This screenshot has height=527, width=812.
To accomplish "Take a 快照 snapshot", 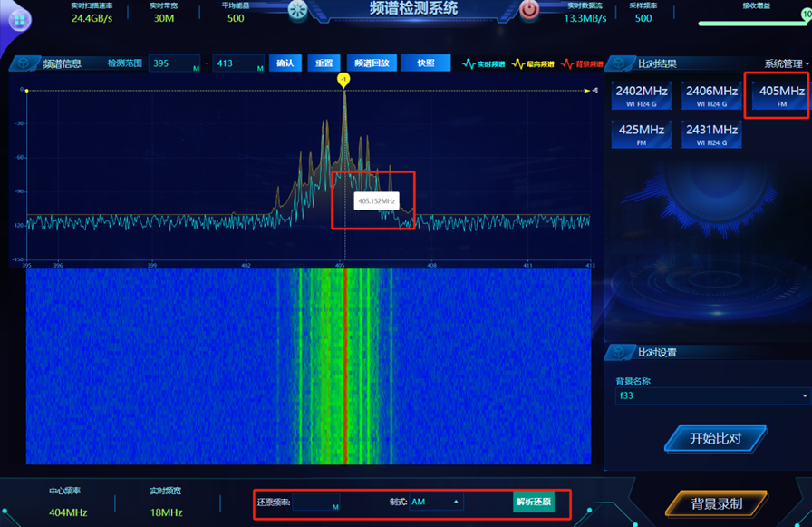I will pyautogui.click(x=426, y=63).
